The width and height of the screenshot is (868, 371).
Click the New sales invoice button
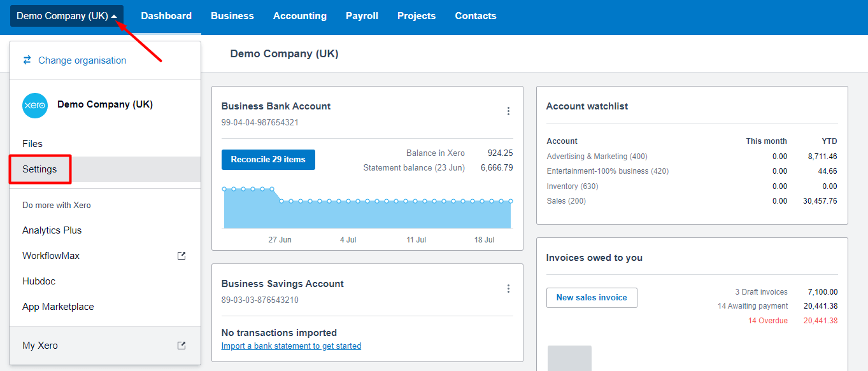pyautogui.click(x=592, y=298)
